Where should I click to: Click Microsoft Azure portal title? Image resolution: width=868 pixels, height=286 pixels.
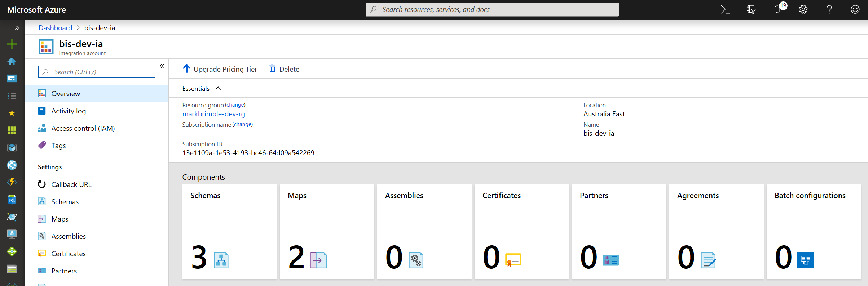click(36, 10)
